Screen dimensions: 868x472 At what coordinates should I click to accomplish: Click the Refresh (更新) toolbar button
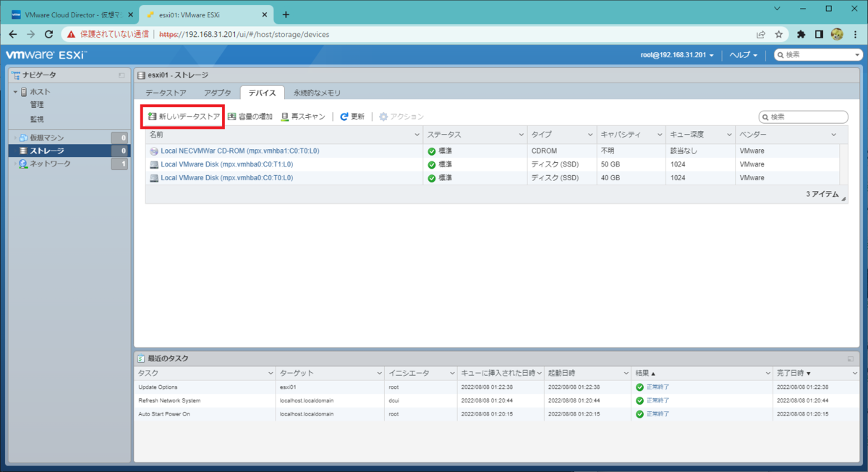(x=352, y=117)
